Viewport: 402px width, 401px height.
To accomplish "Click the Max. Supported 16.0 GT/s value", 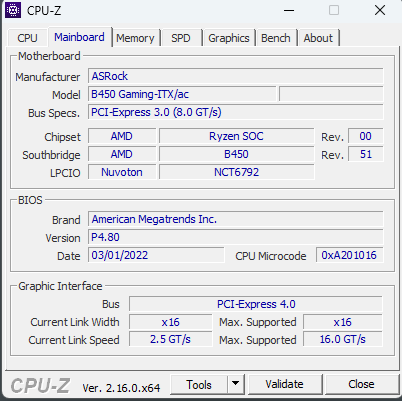I will (x=343, y=340).
